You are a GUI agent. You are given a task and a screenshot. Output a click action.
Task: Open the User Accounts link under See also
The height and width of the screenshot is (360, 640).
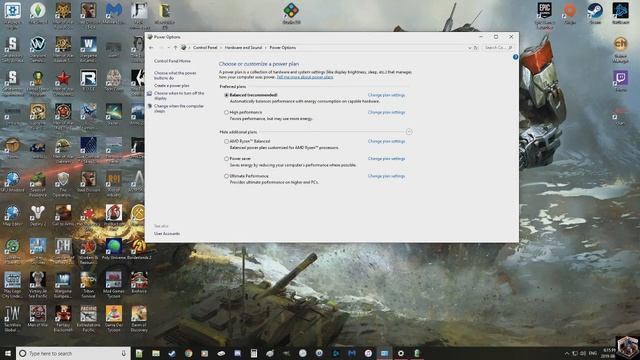tap(167, 234)
